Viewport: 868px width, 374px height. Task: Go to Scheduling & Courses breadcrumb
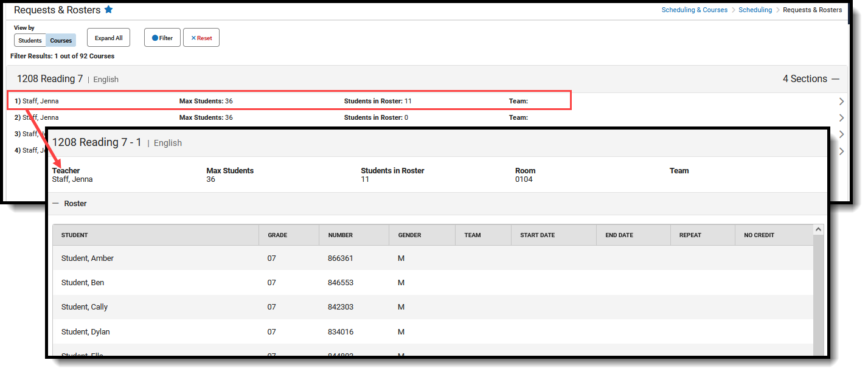pyautogui.click(x=695, y=10)
